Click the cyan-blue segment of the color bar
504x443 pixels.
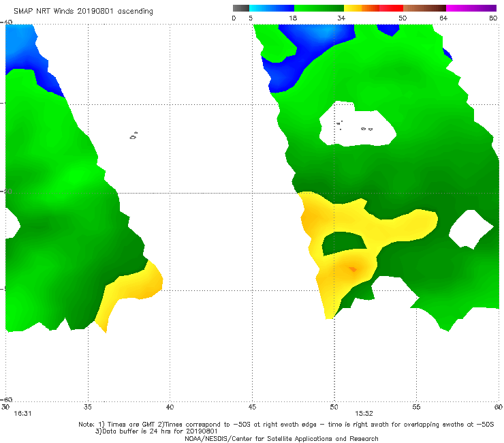point(272,8)
